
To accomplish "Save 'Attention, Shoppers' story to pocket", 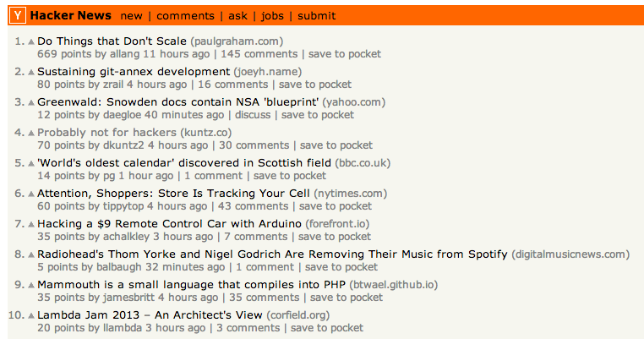I will [x=336, y=206].
